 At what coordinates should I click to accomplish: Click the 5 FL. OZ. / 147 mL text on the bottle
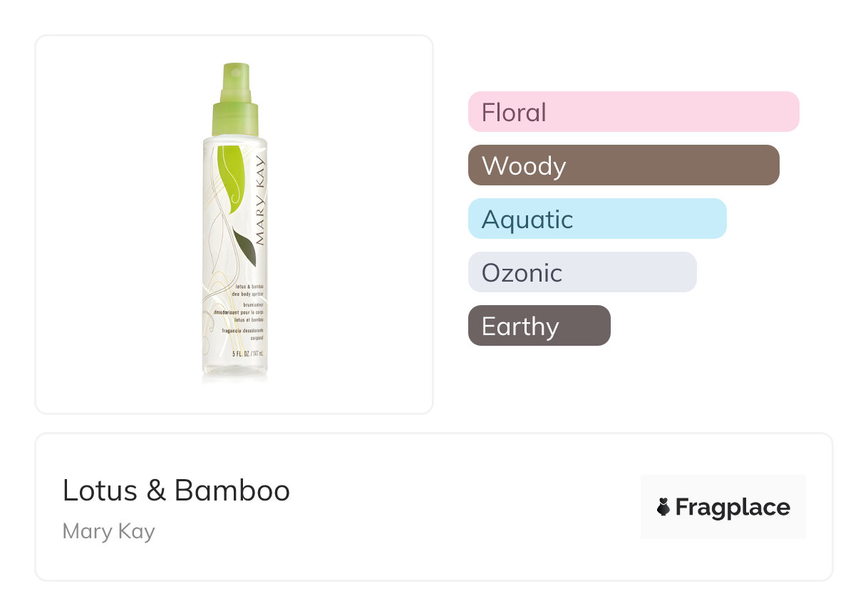(247, 354)
